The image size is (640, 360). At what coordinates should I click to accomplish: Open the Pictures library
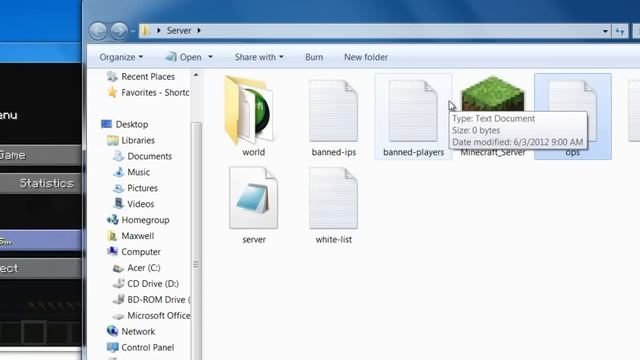[135, 188]
